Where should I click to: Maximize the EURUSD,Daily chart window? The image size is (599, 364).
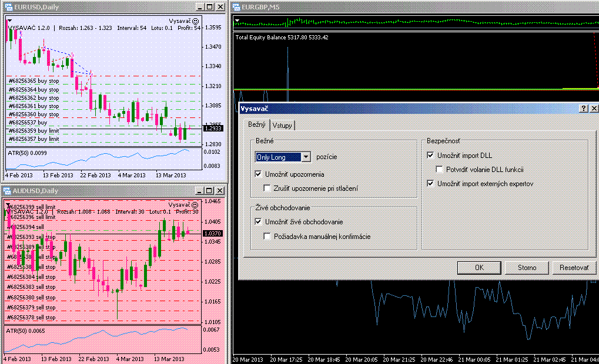point(210,7)
